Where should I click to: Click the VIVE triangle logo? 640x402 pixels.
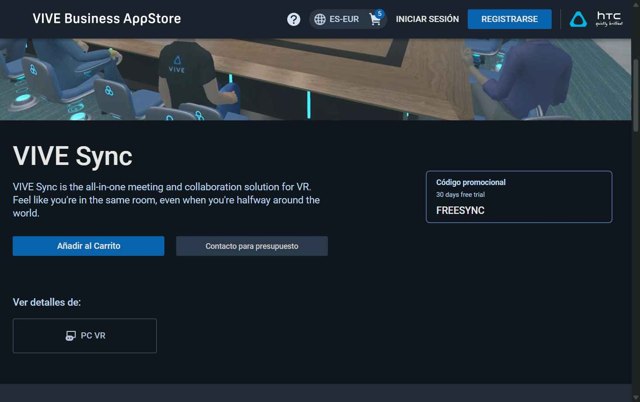coord(578,19)
